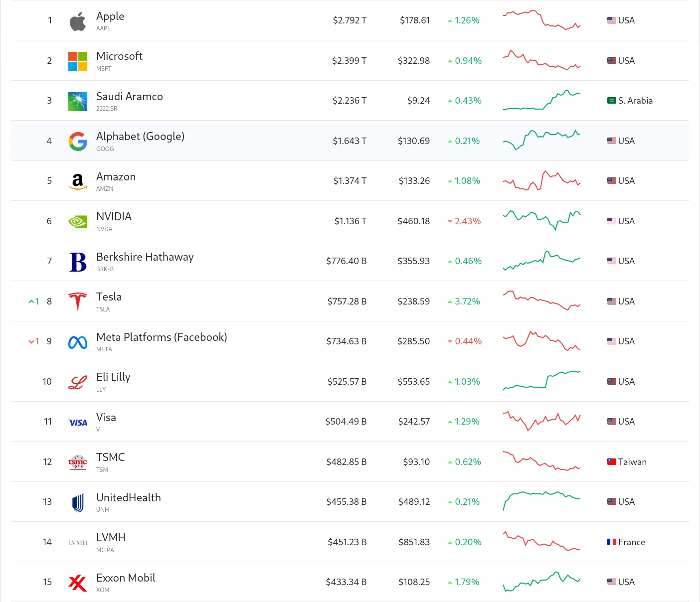Click the UnitedHealth logo icon
Viewport: 700px width, 602px height.
(78, 503)
